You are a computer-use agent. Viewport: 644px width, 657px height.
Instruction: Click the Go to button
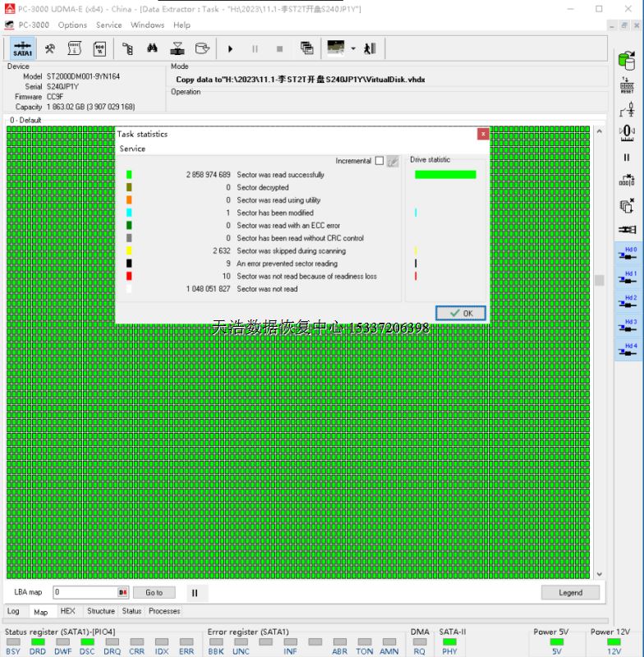[154, 592]
